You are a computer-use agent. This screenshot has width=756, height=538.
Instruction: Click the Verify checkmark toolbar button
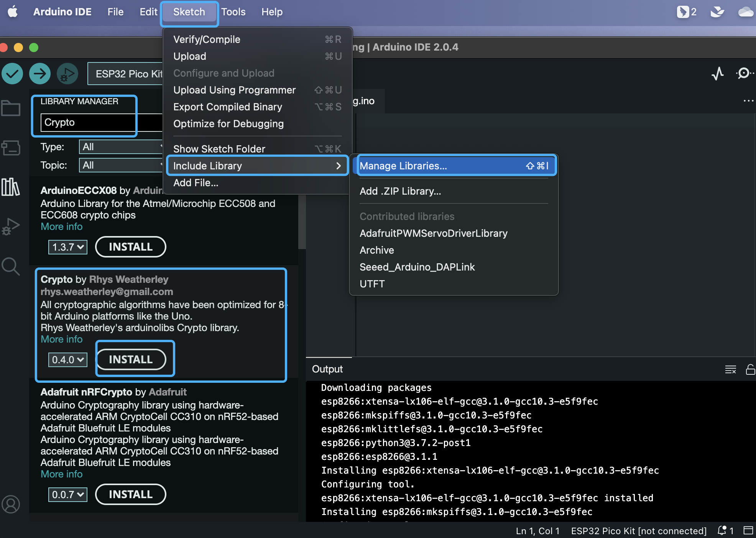coord(12,74)
